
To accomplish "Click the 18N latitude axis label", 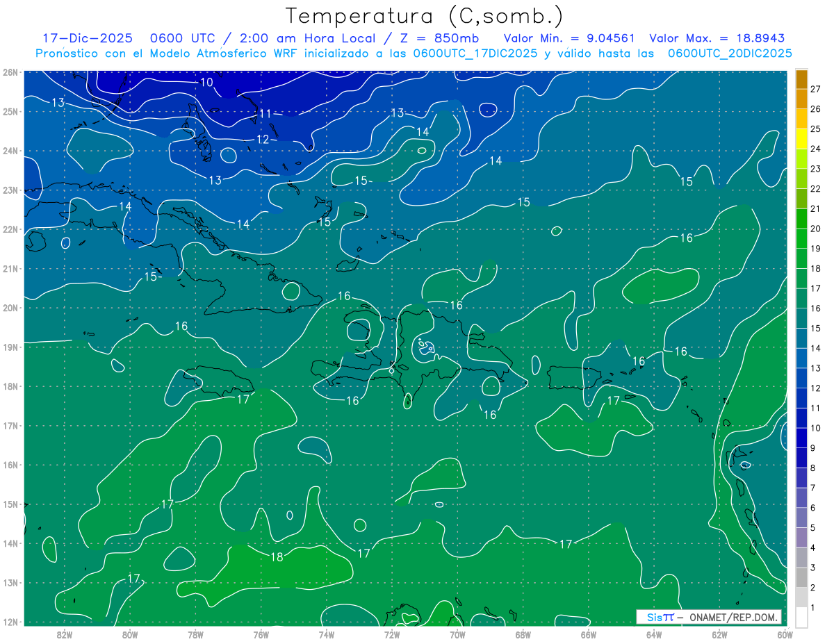I will (10, 386).
